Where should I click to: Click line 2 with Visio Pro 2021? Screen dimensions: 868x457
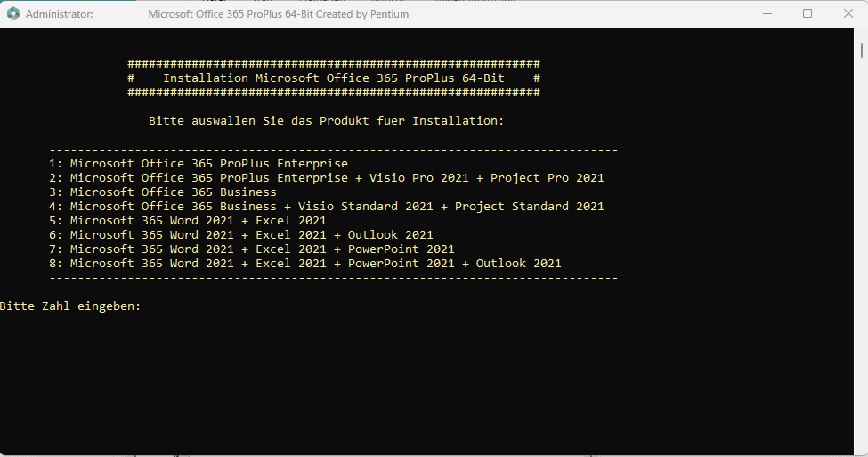point(327,178)
